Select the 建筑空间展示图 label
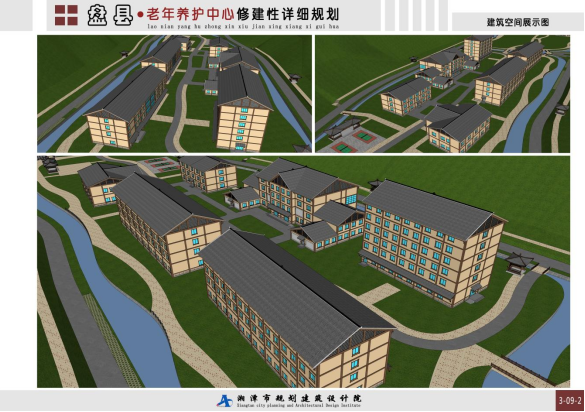 517,22
